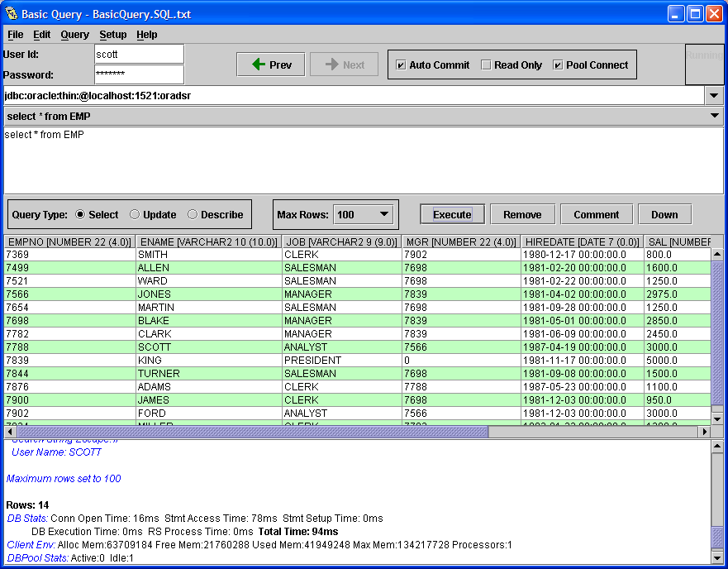Click the DBPool Stats label

pos(38,558)
